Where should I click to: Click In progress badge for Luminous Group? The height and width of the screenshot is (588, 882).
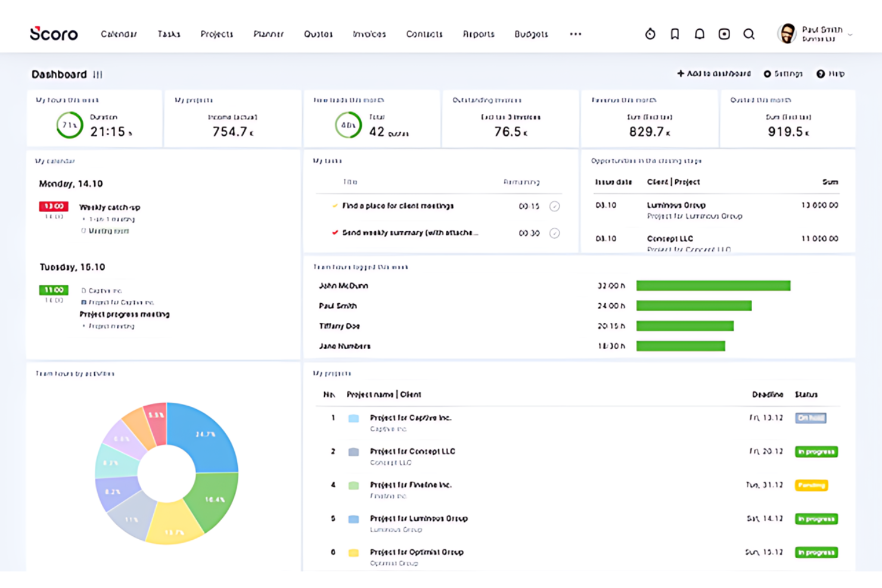[x=816, y=519]
